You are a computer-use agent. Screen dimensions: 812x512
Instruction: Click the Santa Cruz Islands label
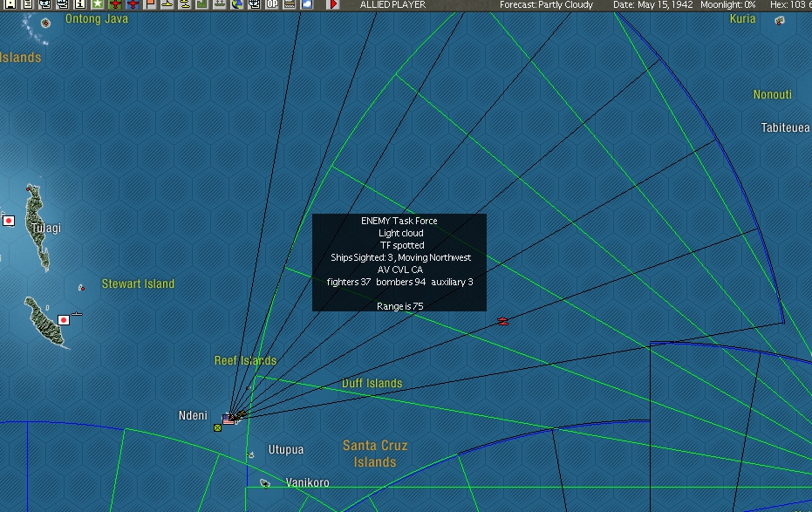tap(375, 454)
